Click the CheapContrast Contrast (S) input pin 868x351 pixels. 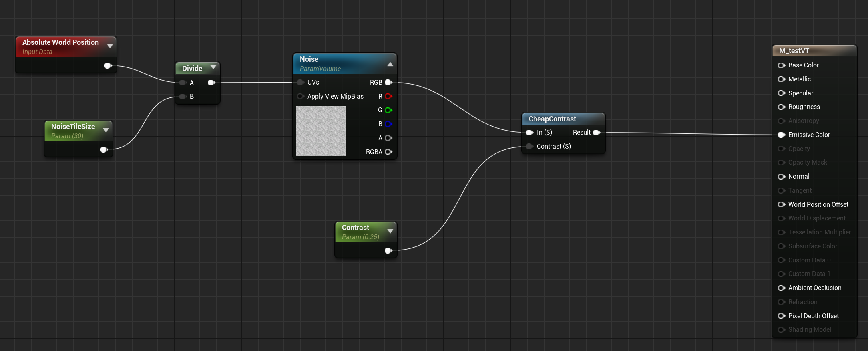click(530, 146)
